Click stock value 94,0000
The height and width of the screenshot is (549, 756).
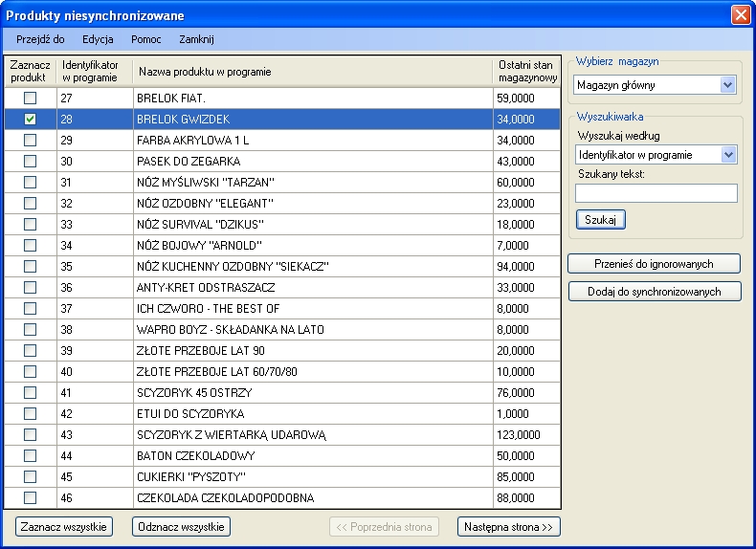527,267
